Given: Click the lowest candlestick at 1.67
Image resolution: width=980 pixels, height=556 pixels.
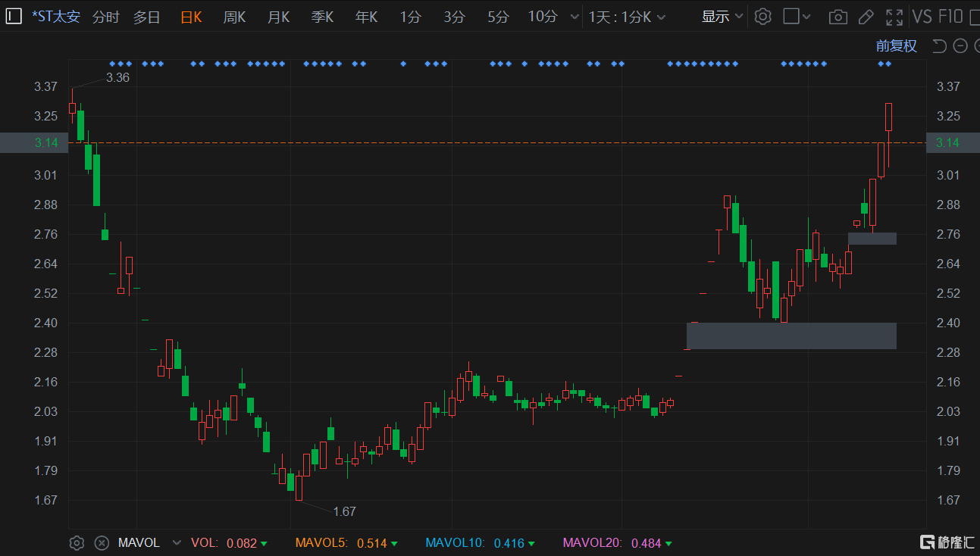Looking at the screenshot, I should coord(299,487).
